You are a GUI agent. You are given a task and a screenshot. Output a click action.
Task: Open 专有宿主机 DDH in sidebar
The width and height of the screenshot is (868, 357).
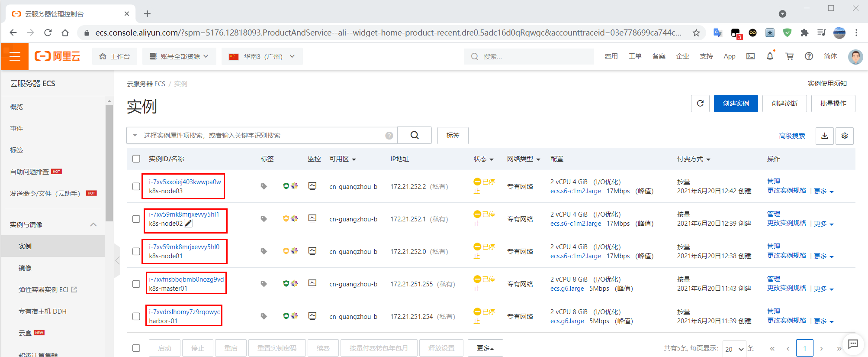(42, 311)
